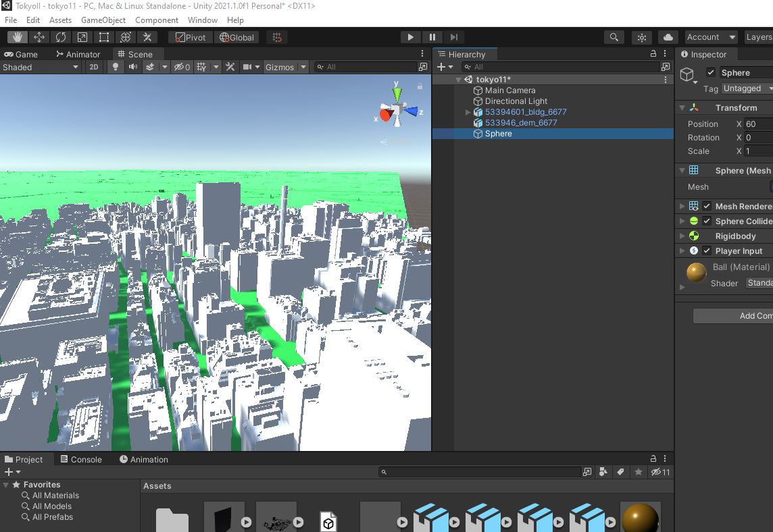Screen dimensions: 773x532
Task: Select the Move tool
Action: coord(39,37)
